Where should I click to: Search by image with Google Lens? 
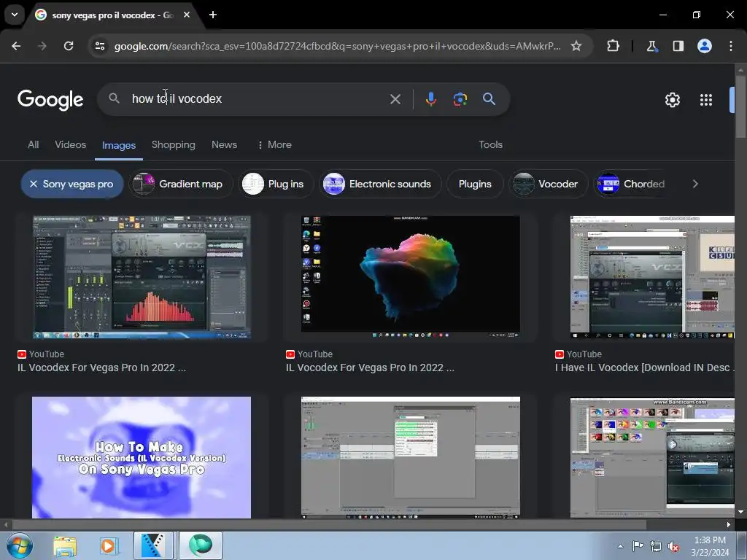(x=460, y=99)
